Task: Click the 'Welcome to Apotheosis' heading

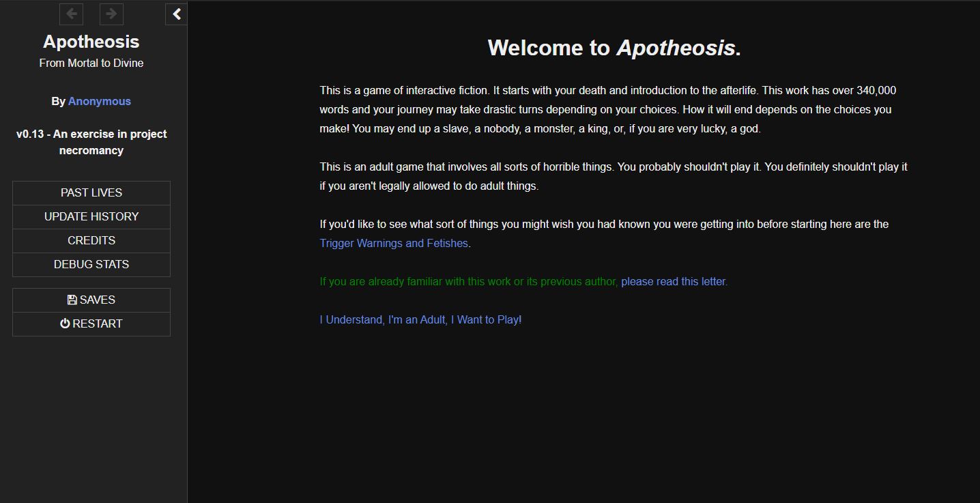Action: [614, 48]
